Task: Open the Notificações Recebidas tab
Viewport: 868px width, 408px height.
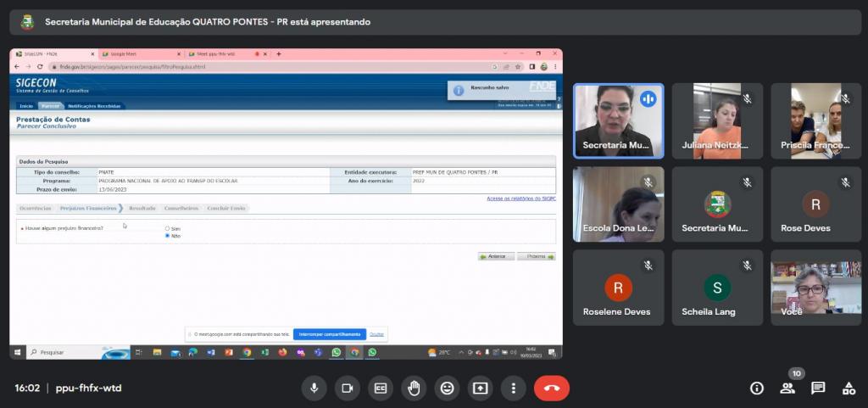Action: (94, 106)
